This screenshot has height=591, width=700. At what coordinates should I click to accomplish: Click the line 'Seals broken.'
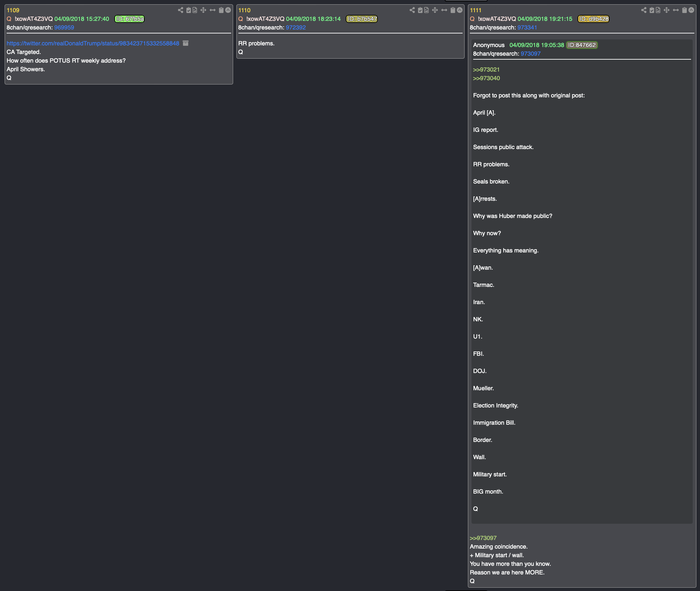[x=491, y=182]
